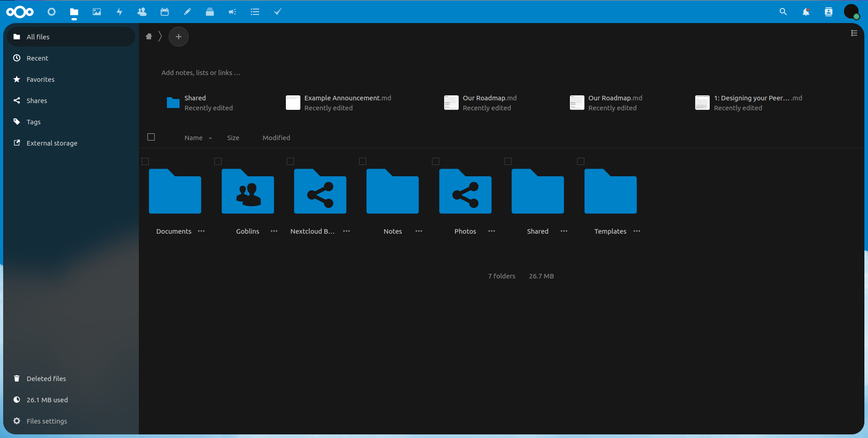Screen dimensions: 868x438
Task: Open notifications bell
Action: coord(806,12)
